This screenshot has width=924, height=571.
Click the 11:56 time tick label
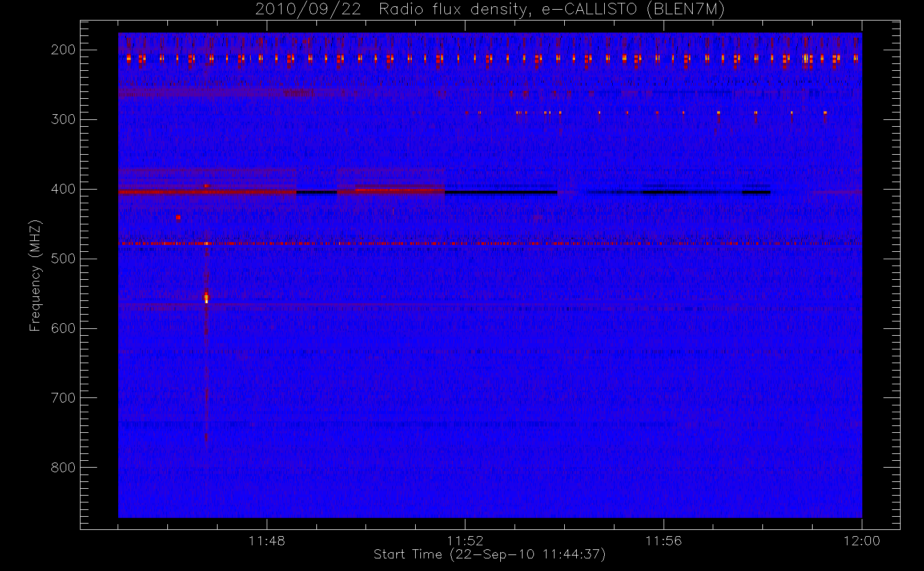[664, 541]
